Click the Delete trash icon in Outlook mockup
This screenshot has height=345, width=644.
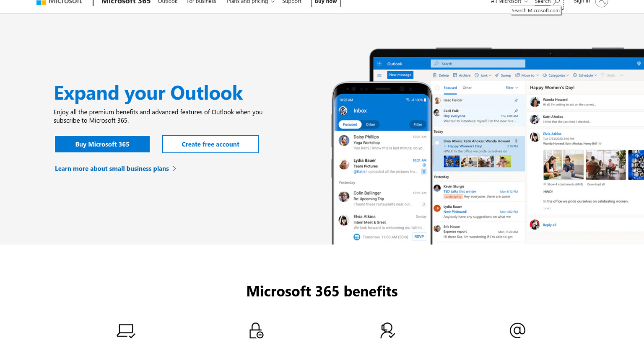pos(435,75)
